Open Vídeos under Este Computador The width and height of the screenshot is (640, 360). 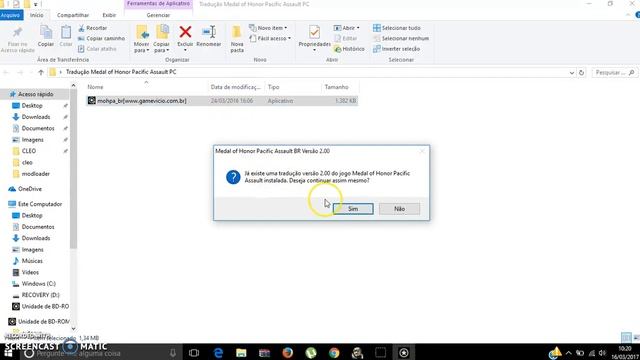[x=30, y=272]
